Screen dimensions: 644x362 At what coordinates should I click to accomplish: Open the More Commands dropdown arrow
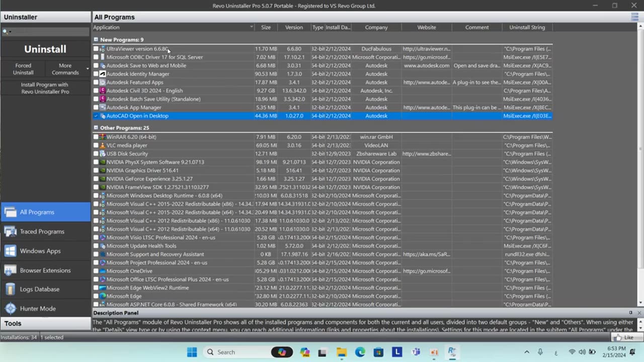88,69
